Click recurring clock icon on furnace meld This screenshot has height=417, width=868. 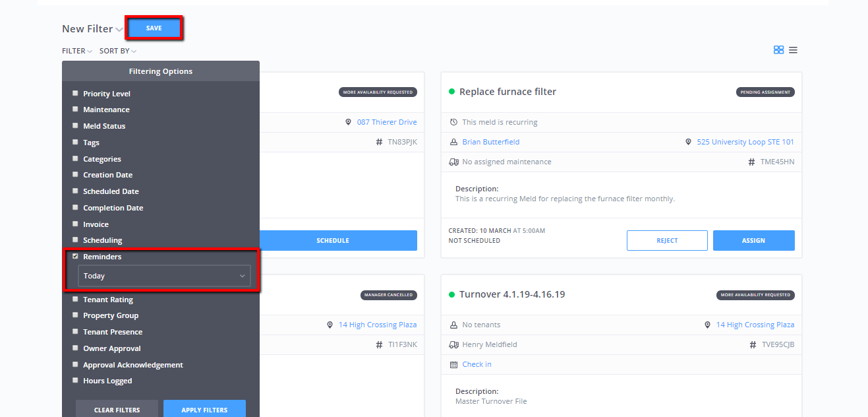coord(453,122)
